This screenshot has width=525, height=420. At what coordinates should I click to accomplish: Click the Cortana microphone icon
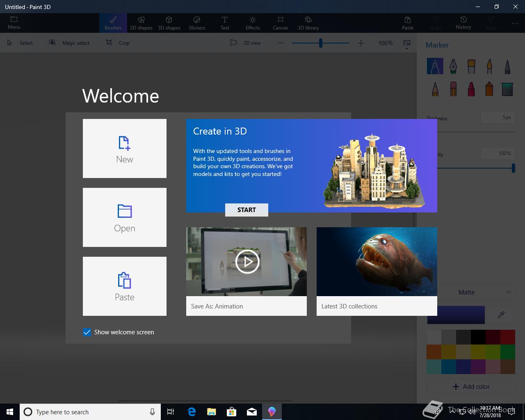(x=152, y=412)
